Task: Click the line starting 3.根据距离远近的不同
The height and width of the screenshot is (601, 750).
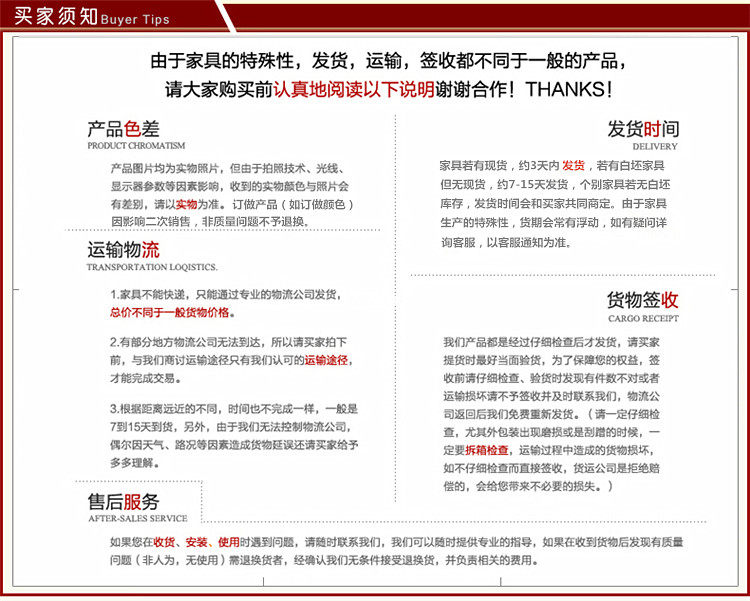Action: (x=234, y=409)
